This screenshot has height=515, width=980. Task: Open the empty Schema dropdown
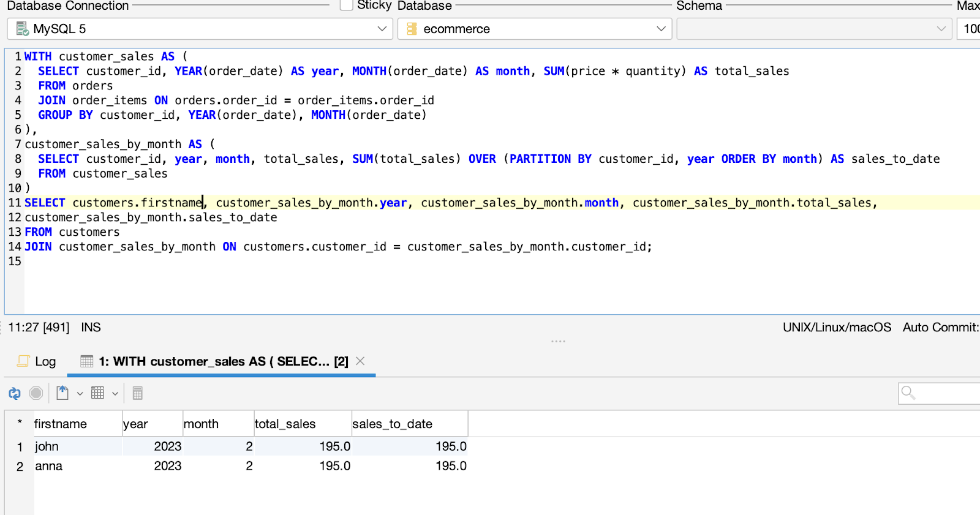tap(814, 29)
